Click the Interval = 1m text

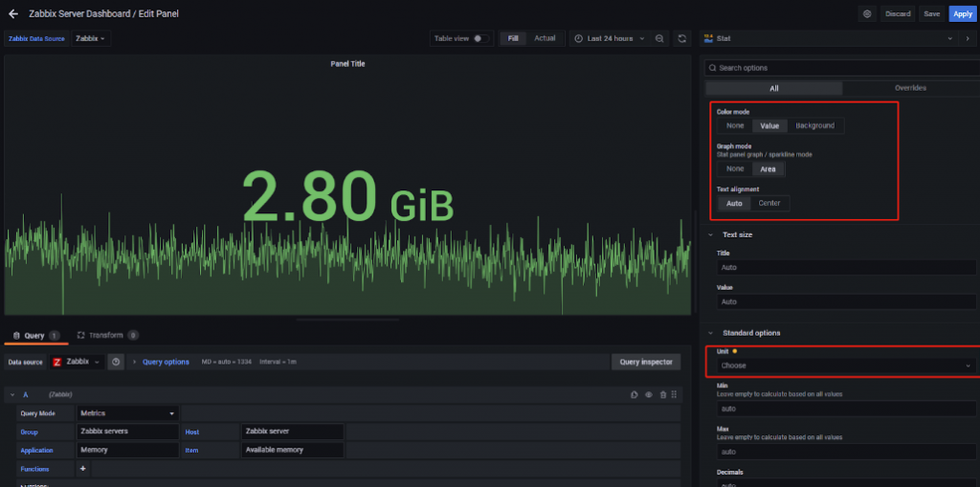pyautogui.click(x=278, y=362)
